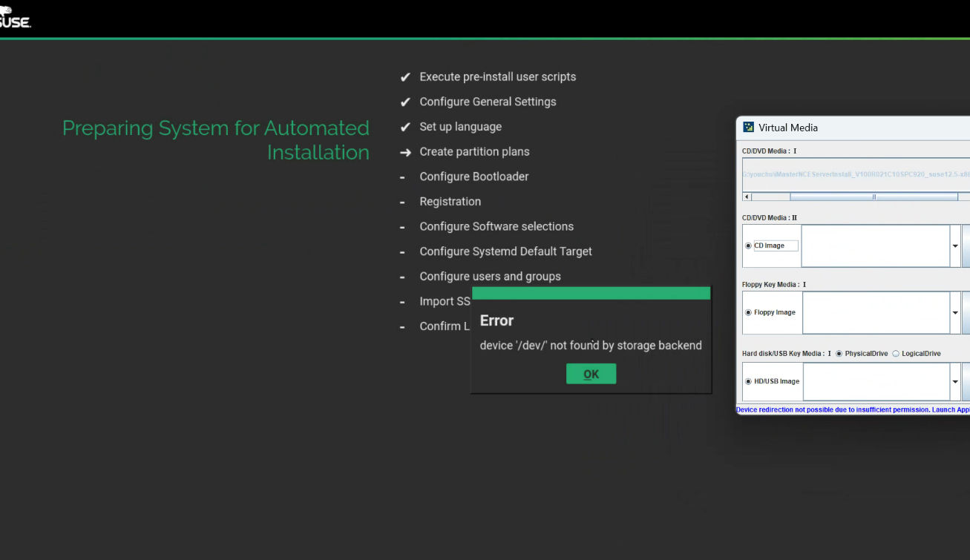Click the CD/DVD Media I image path field

click(x=856, y=175)
